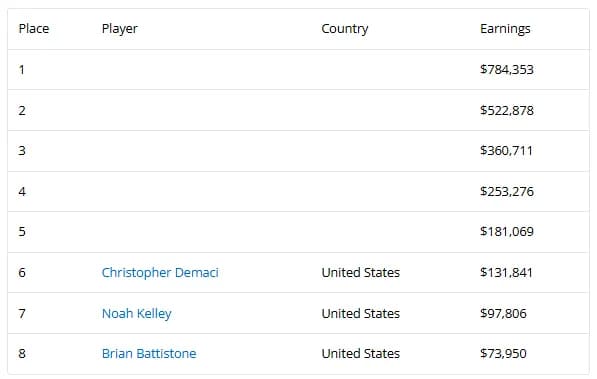Select eighth place earnings $73,950
The width and height of the screenshot is (597, 379).
pyautogui.click(x=503, y=354)
